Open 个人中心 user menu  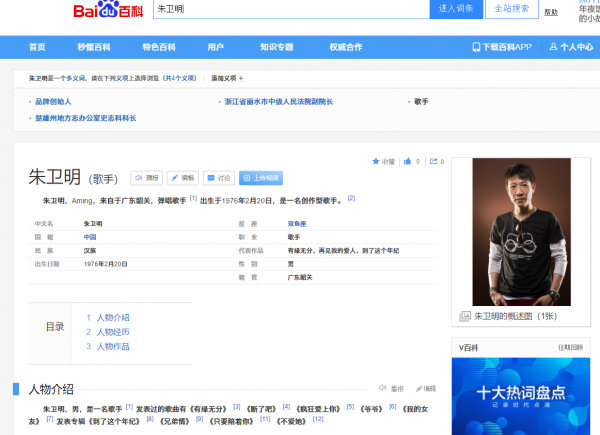(571, 47)
